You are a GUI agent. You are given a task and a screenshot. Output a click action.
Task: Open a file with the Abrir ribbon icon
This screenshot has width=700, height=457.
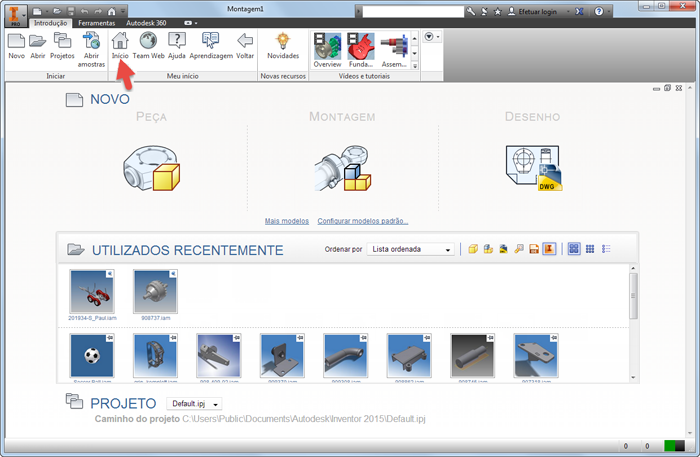tap(38, 46)
